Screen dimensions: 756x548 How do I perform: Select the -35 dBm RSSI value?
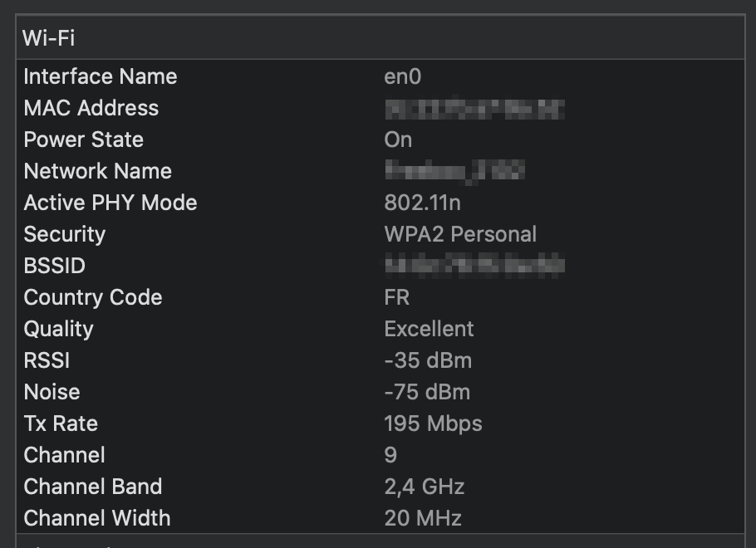tap(428, 360)
